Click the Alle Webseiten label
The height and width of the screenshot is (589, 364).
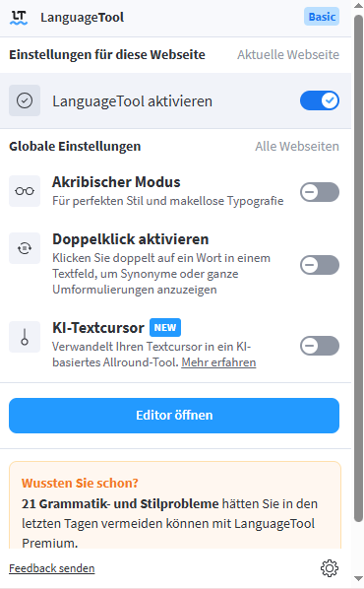297,147
